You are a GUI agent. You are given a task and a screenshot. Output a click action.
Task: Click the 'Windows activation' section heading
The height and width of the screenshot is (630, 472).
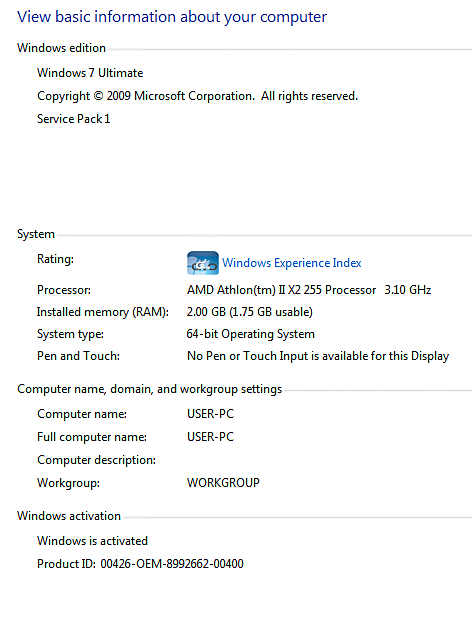[69, 516]
